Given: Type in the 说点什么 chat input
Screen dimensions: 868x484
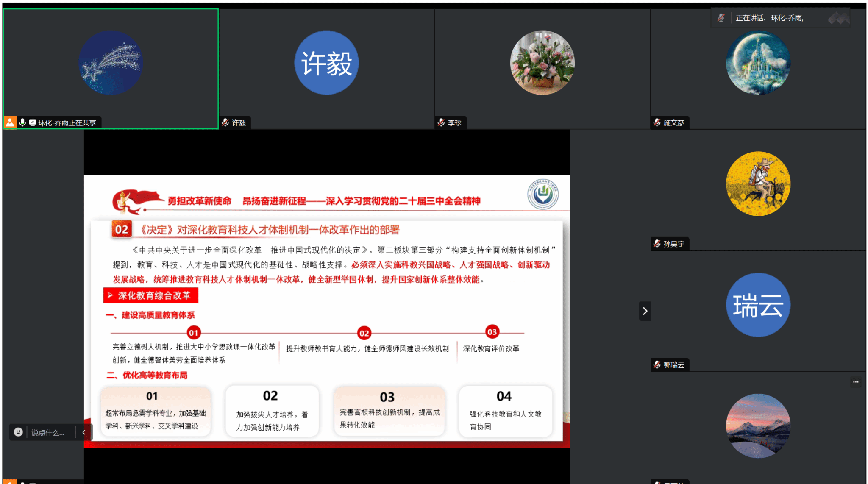Looking at the screenshot, I should pos(47,433).
